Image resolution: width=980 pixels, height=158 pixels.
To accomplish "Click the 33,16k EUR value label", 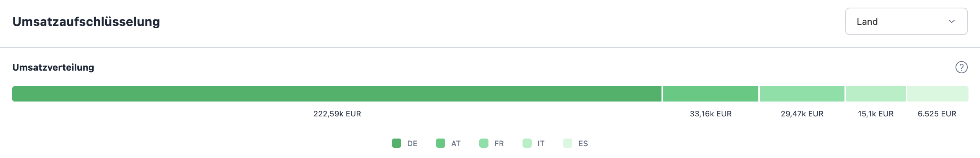I will [710, 114].
